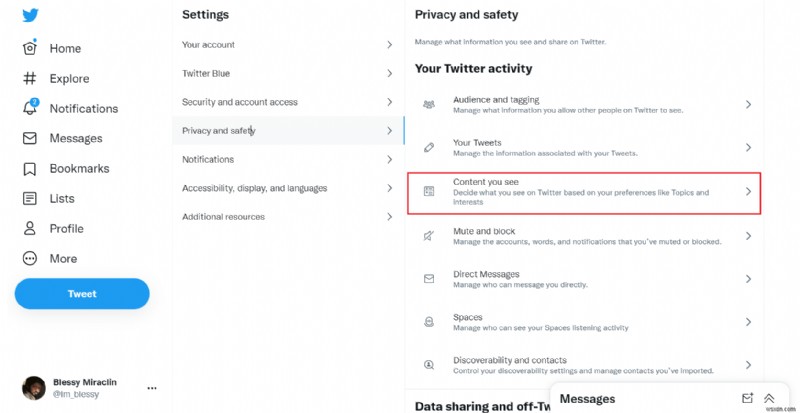
Task: Open Content you see settings
Action: [x=585, y=192]
